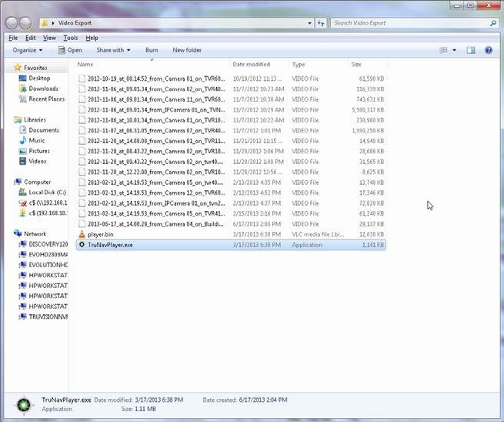This screenshot has width=504, height=422.
Task: Open the Organize dropdown
Action: pos(28,50)
